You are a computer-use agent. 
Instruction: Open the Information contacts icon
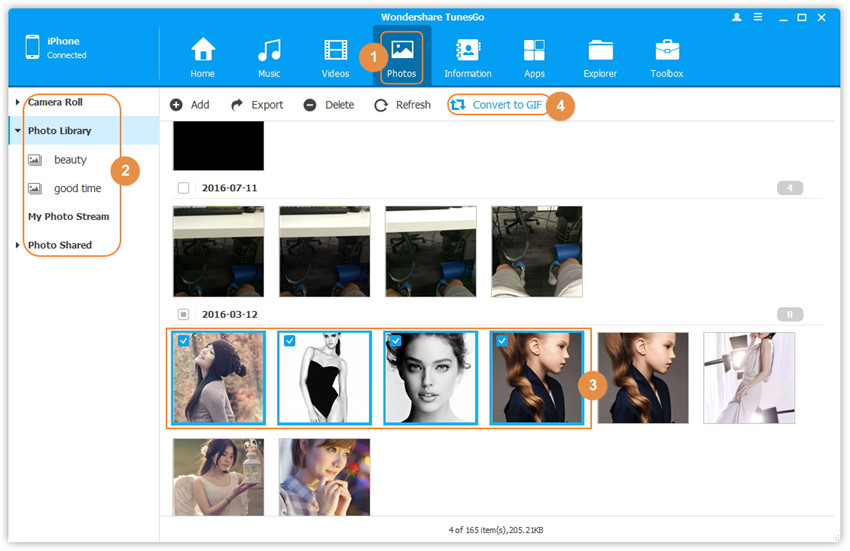pyautogui.click(x=467, y=51)
